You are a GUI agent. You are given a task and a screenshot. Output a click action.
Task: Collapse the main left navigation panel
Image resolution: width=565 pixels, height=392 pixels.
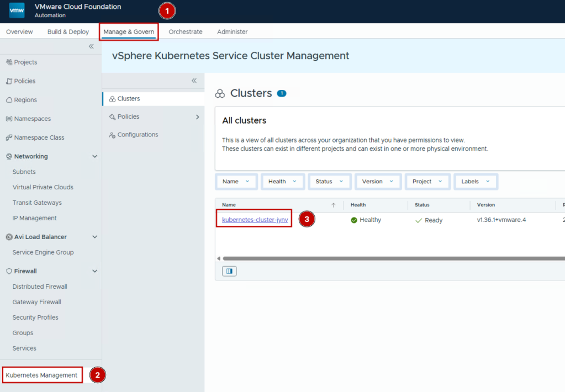[91, 46]
